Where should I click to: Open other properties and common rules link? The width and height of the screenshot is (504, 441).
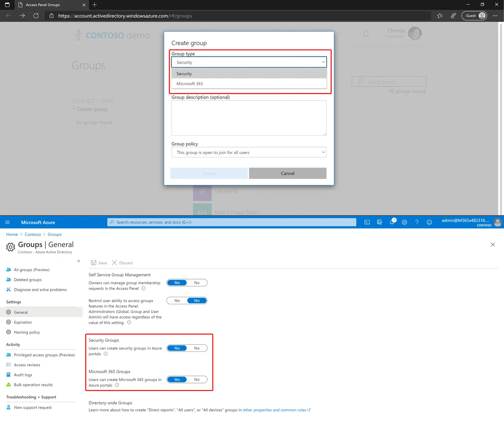pyautogui.click(x=276, y=410)
